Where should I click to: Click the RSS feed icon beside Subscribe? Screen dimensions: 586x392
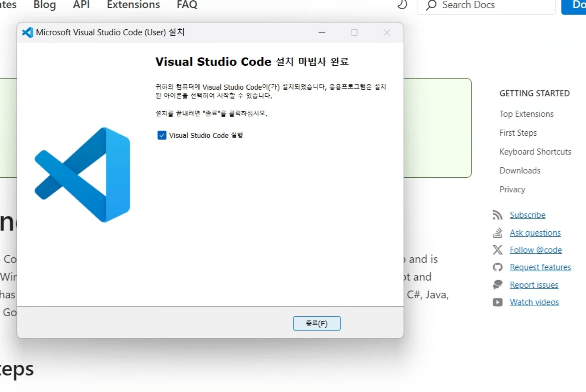[x=497, y=215]
